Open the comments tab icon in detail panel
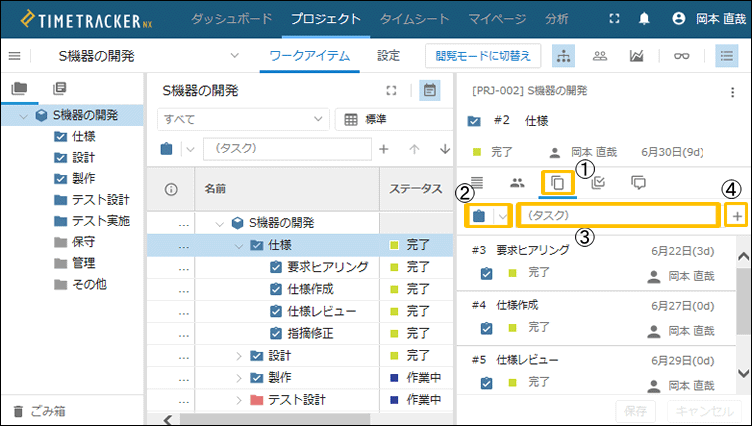Viewport: 752px width, 426px height. point(638,183)
